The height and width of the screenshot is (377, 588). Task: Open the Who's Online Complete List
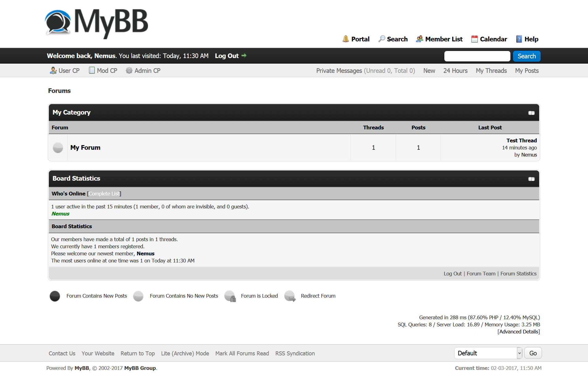104,193
